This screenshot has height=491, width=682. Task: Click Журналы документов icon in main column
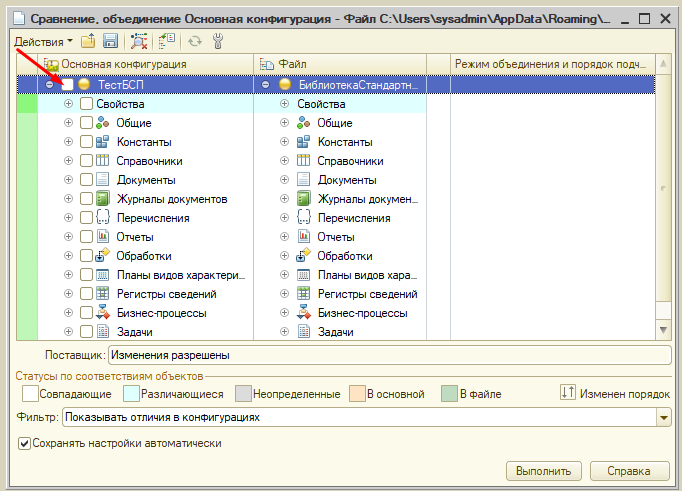102,199
